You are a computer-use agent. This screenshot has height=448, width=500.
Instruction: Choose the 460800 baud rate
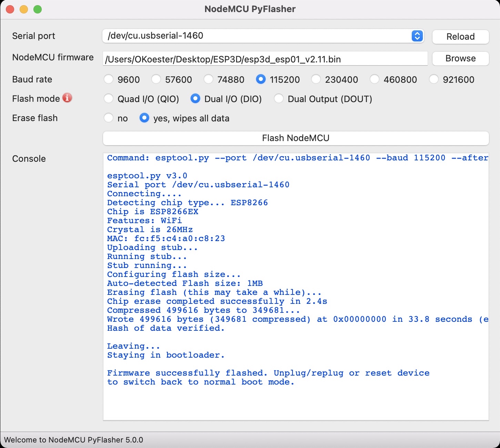tap(375, 79)
